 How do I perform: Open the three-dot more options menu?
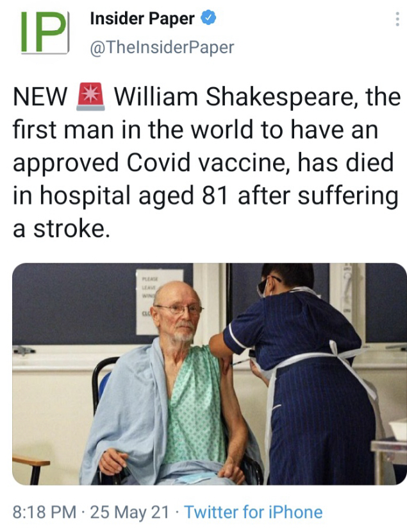(397, 19)
